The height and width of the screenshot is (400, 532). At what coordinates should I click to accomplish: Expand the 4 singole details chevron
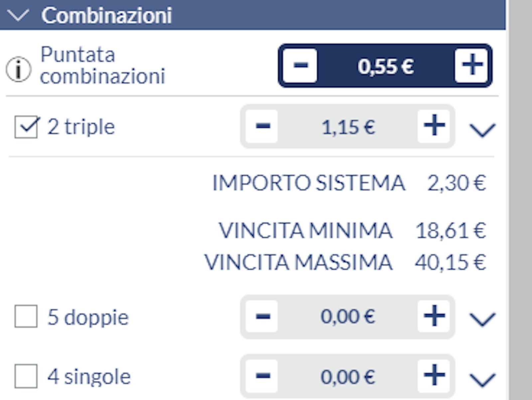coord(482,379)
